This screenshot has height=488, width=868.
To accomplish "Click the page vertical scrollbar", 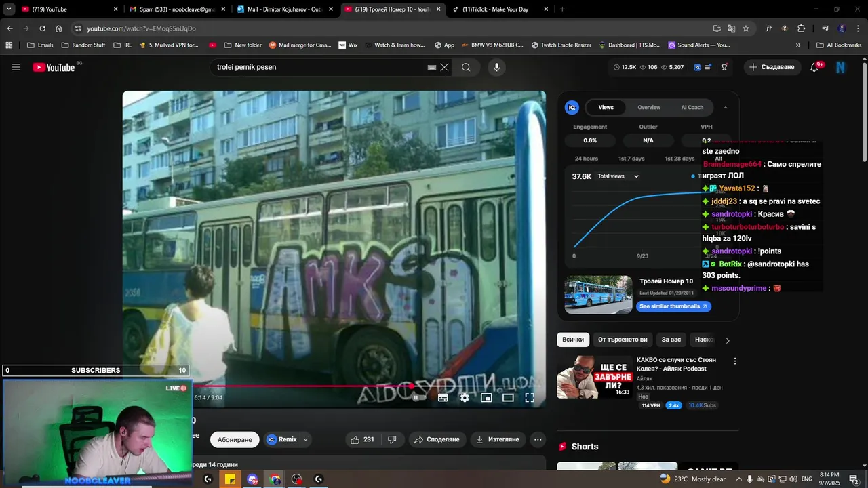I will (x=864, y=112).
